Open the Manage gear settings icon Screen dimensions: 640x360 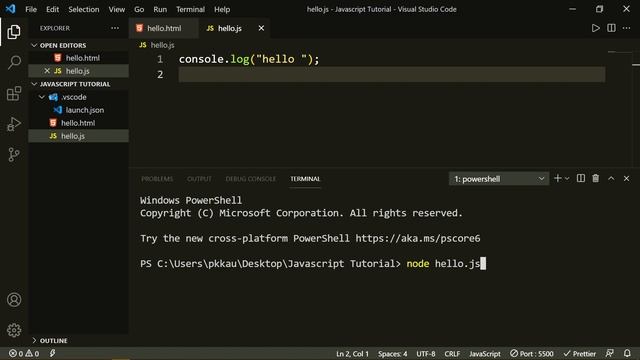[x=14, y=330]
